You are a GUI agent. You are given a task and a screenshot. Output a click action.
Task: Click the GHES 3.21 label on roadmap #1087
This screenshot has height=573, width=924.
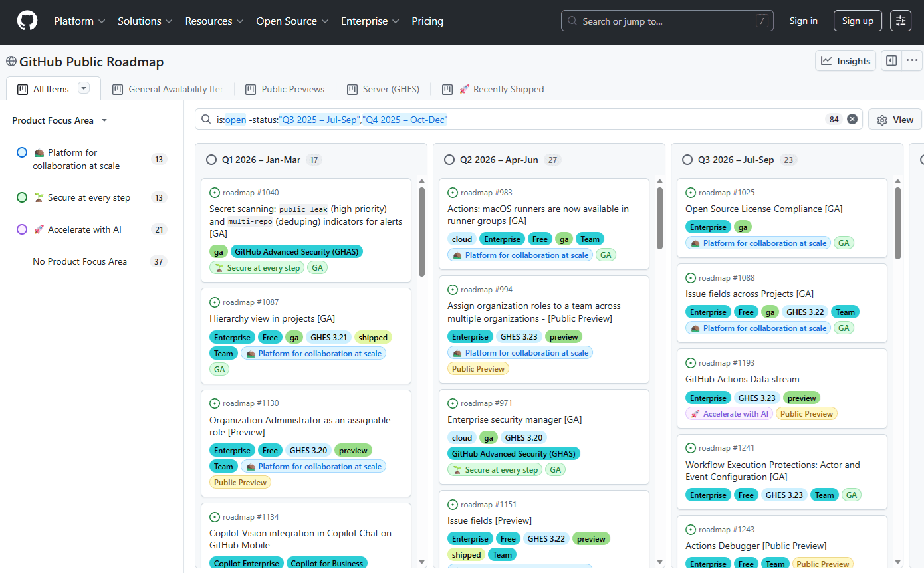[328, 337]
